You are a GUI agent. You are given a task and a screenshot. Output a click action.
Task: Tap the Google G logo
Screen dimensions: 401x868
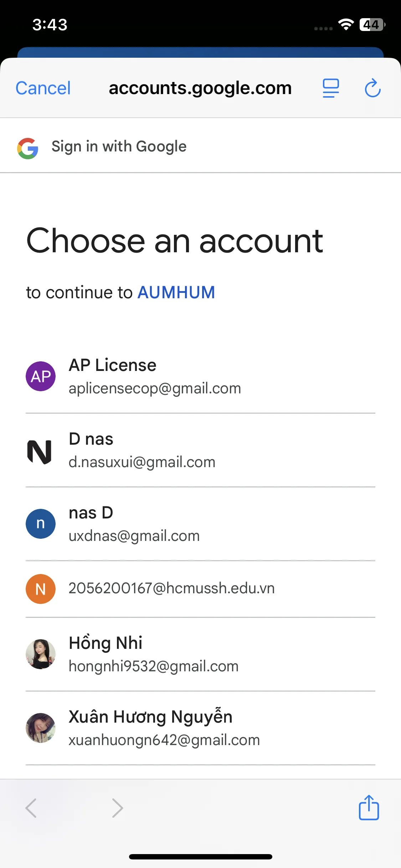point(28,148)
